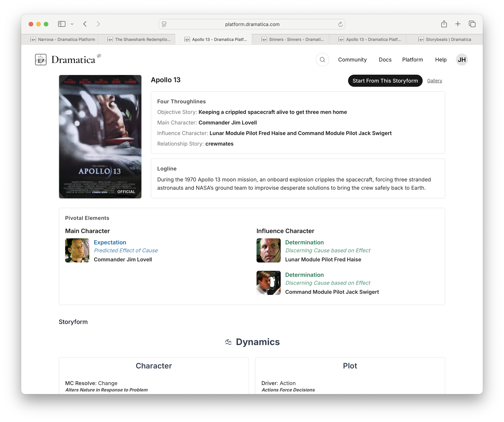504x422 pixels.
Task: Click Start From This Storyform button
Action: coord(385,81)
